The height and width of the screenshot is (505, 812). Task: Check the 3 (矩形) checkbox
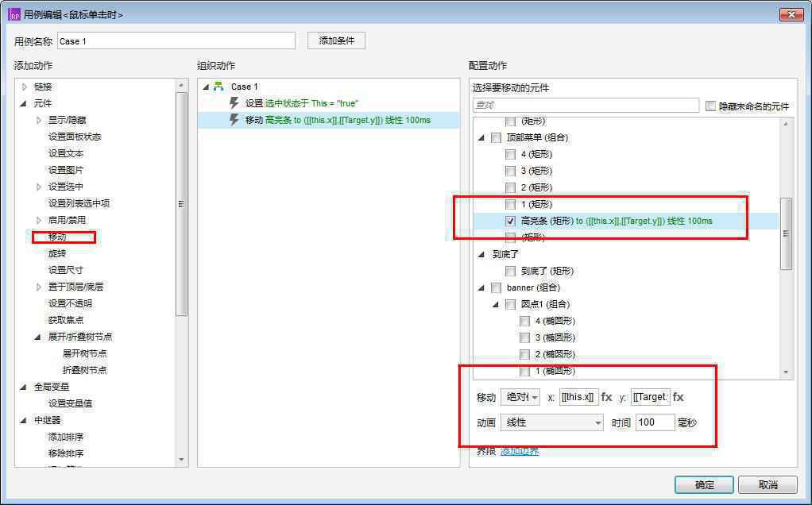[x=510, y=171]
